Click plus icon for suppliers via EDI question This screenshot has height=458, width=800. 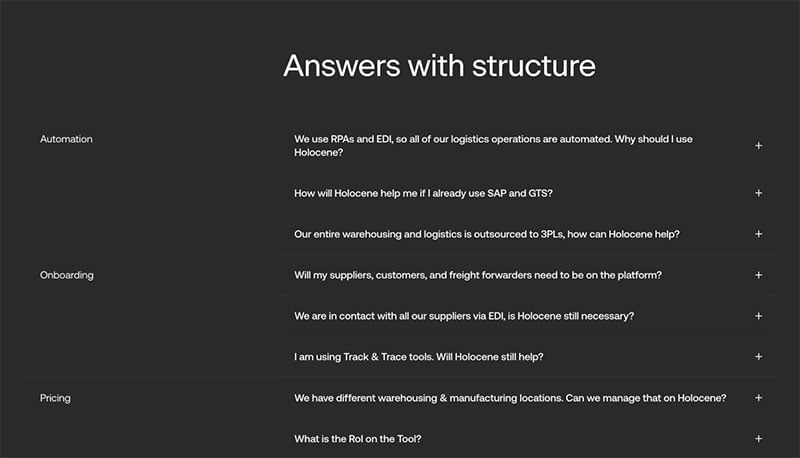pyautogui.click(x=758, y=316)
